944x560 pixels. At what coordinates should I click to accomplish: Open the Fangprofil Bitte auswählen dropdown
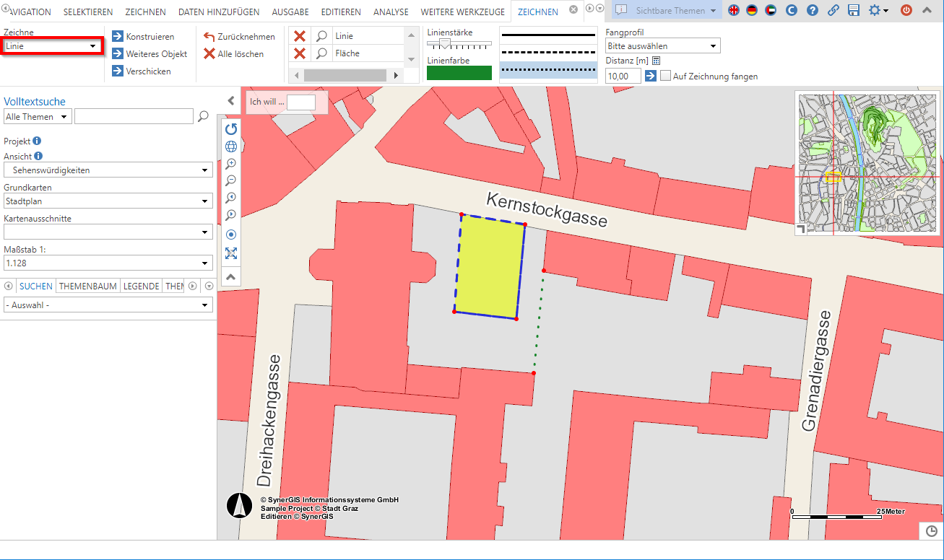coord(662,45)
